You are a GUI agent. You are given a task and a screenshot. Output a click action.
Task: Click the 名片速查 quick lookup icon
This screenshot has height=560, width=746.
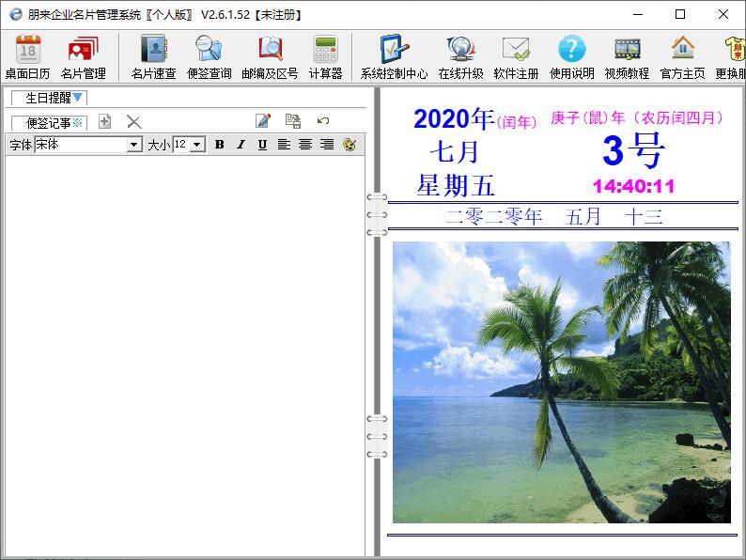(x=153, y=56)
